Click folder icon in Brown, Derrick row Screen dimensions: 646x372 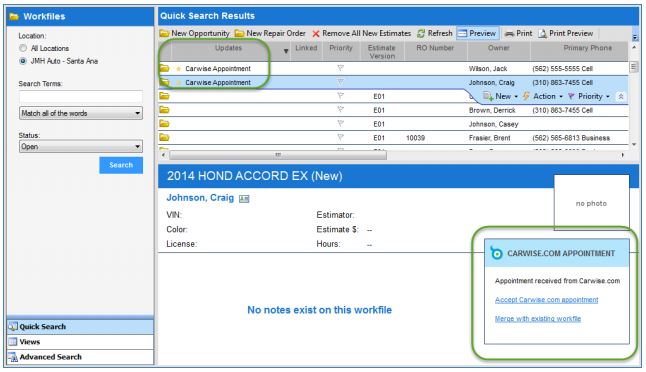click(164, 110)
